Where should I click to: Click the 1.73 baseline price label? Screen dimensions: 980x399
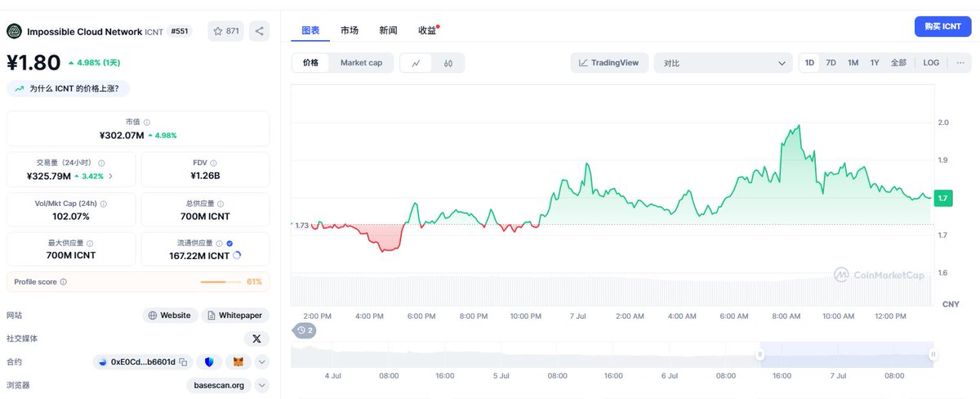tap(302, 225)
